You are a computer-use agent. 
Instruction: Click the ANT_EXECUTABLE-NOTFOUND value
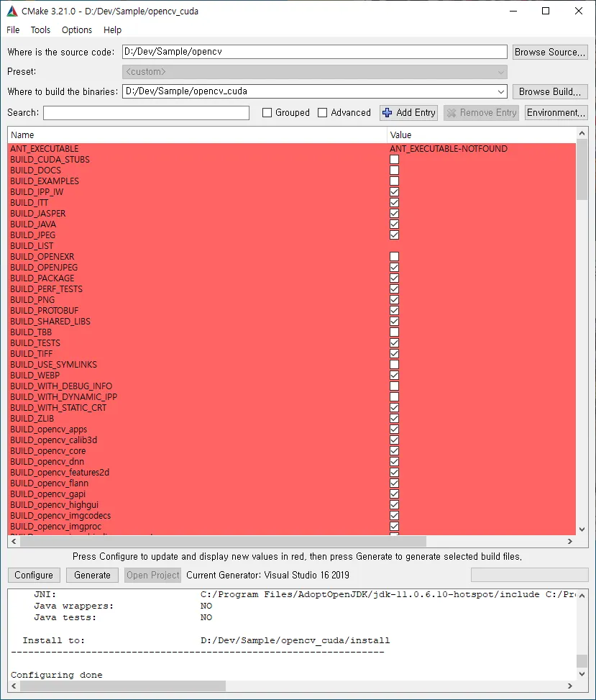(x=449, y=149)
